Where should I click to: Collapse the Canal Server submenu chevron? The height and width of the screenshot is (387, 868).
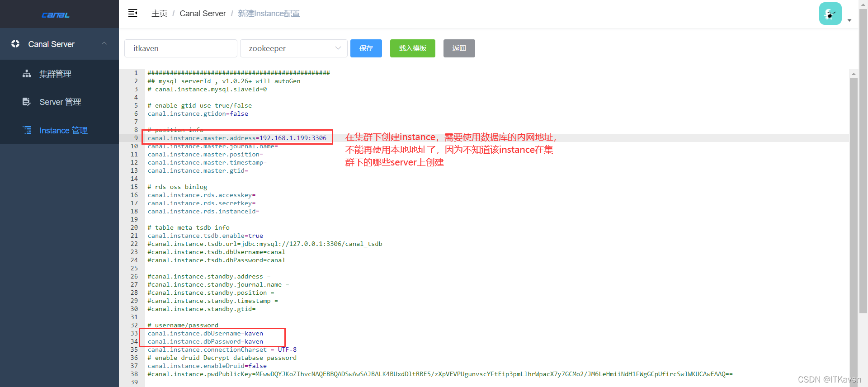coord(104,43)
